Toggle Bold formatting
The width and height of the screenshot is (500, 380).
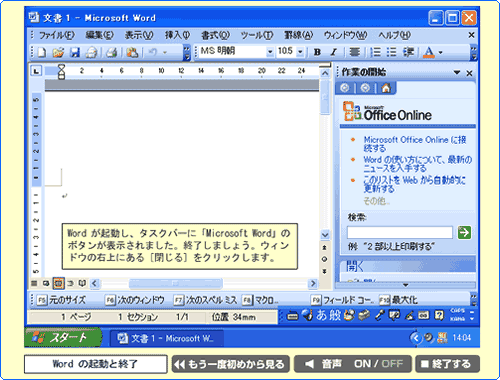click(317, 52)
